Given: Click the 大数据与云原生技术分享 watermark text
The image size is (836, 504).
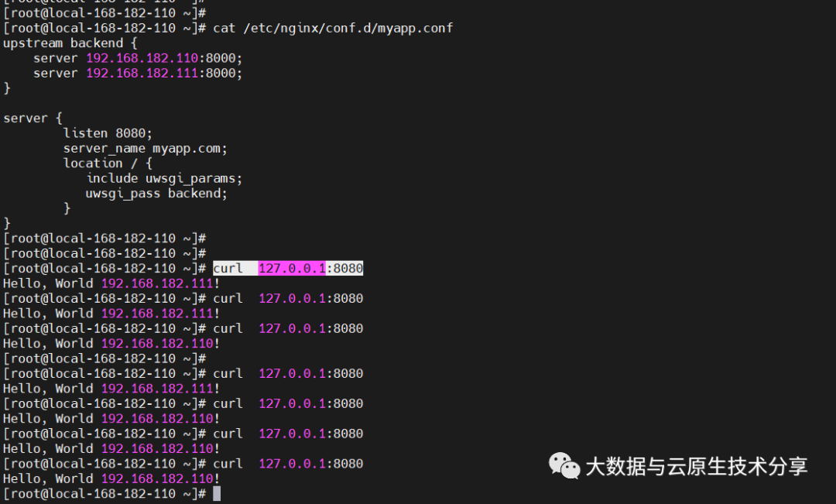Looking at the screenshot, I should tap(697, 466).
